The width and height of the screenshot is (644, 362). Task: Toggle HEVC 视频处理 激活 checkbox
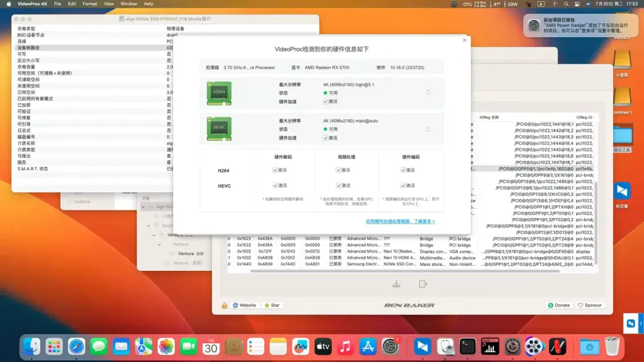(x=338, y=185)
